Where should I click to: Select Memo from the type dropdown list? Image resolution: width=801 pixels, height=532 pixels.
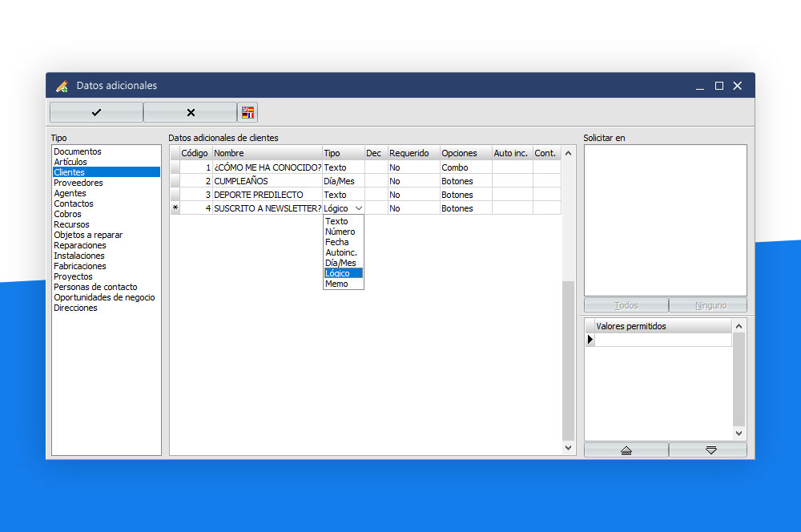click(337, 284)
